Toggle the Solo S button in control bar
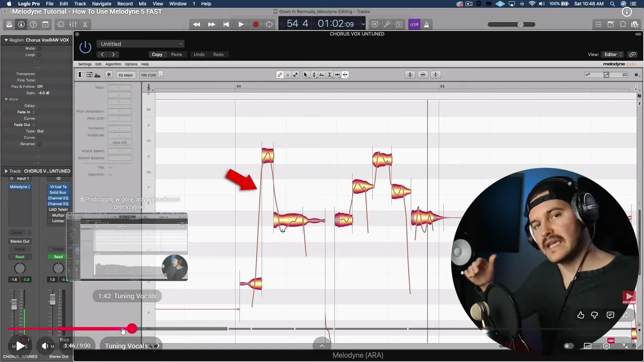The image size is (644, 362). (399, 24)
